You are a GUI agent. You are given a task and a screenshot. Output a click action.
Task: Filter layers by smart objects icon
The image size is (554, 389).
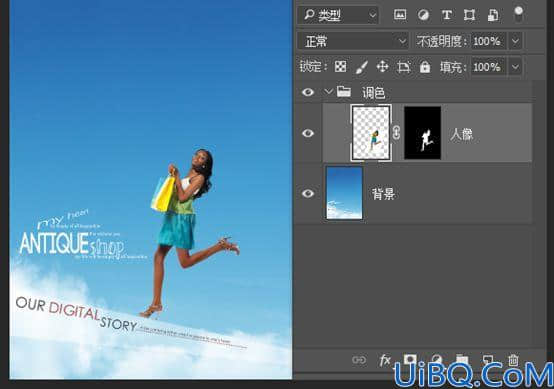point(493,15)
